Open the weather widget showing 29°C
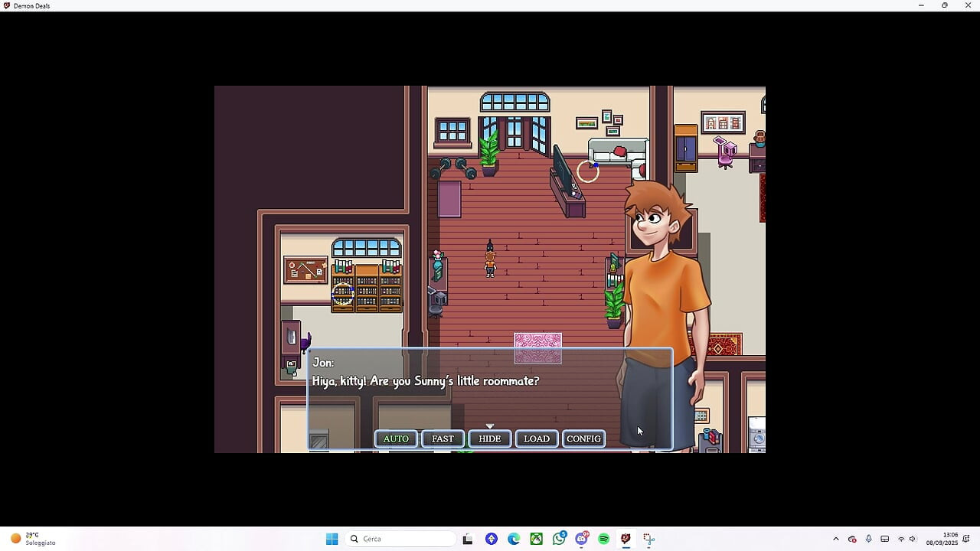This screenshot has height=551, width=980. click(33, 539)
